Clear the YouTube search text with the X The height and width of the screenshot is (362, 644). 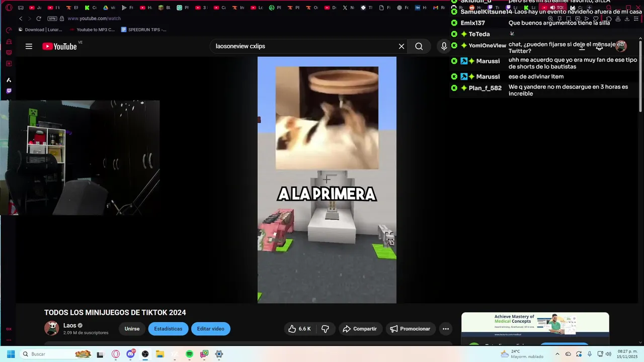(x=401, y=46)
